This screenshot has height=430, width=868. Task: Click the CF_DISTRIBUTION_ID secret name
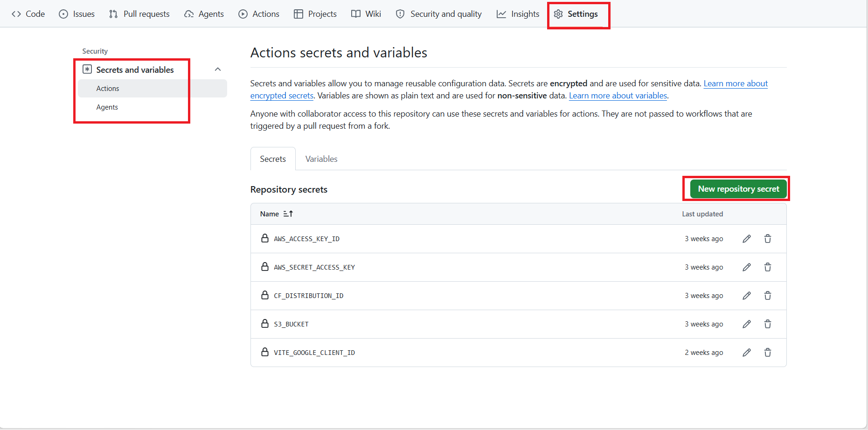[308, 296]
